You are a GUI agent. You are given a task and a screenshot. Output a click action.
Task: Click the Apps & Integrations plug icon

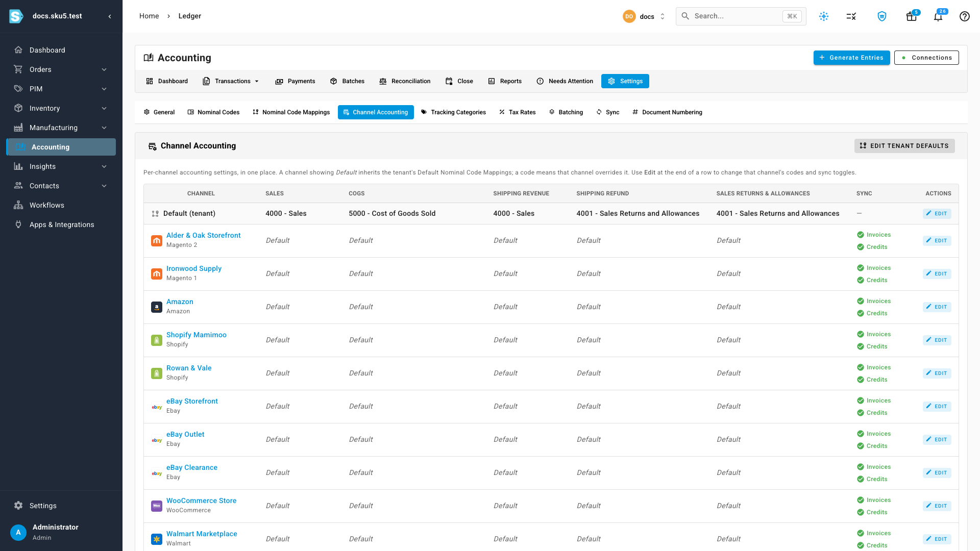[x=18, y=224]
